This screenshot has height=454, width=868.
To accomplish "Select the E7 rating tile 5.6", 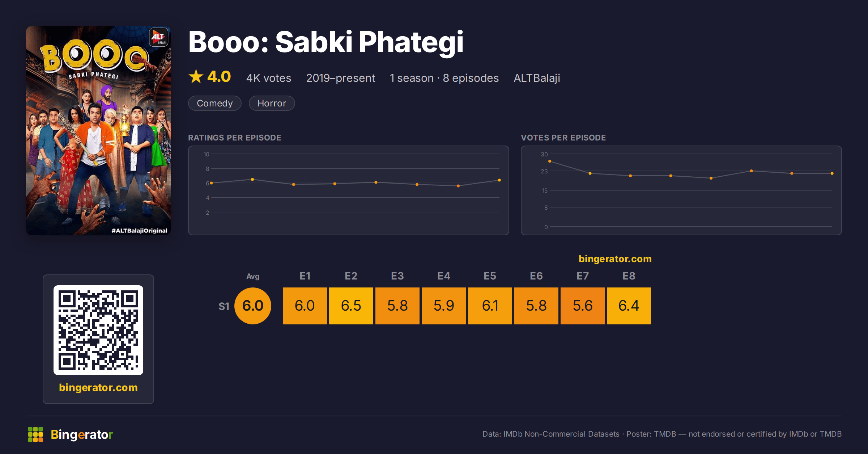I will click(x=583, y=306).
